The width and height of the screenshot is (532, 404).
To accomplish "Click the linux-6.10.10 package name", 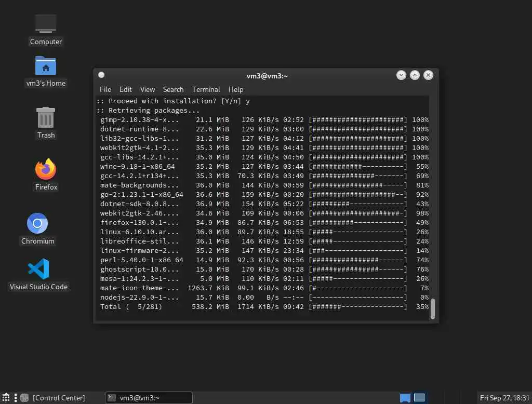I will point(139,232).
